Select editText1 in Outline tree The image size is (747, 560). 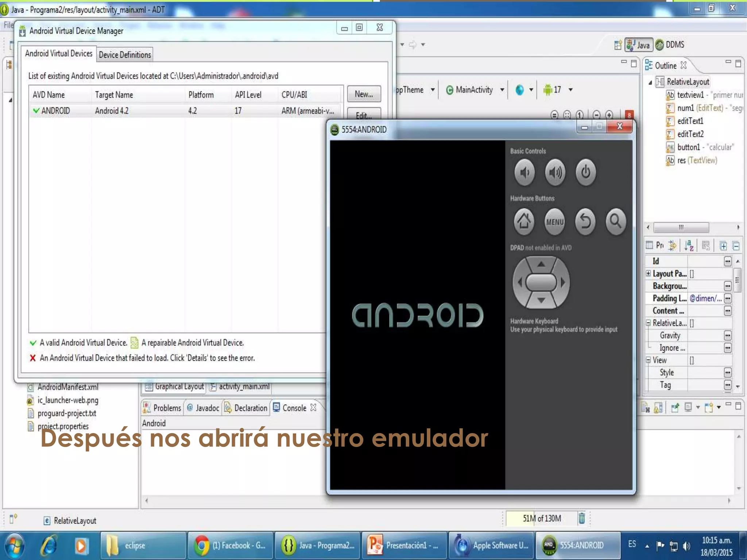(x=690, y=121)
